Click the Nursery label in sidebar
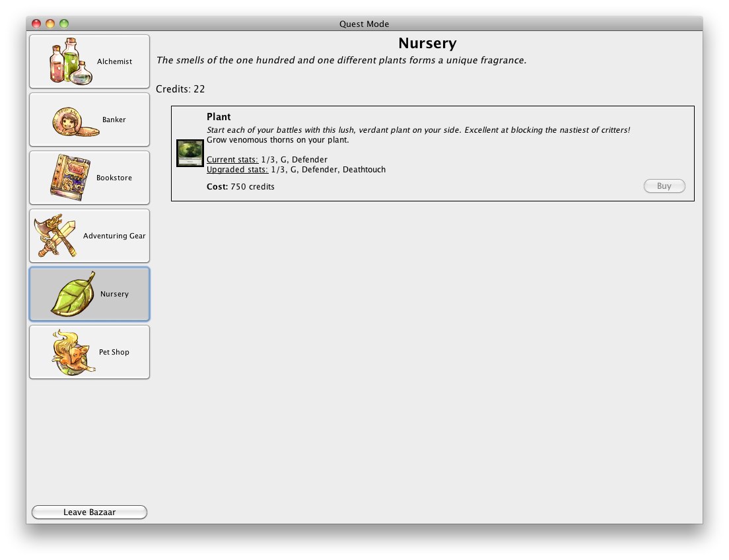This screenshot has width=729, height=560. 114,294
